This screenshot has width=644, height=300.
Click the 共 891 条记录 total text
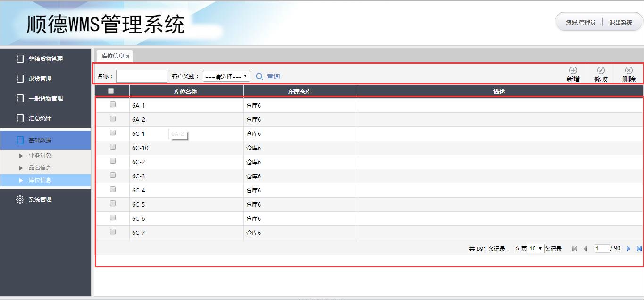pos(487,249)
